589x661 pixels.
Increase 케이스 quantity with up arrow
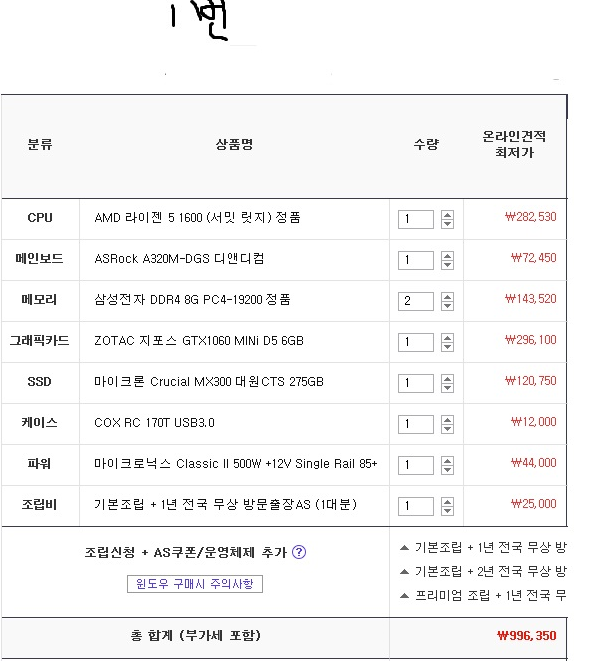click(447, 419)
